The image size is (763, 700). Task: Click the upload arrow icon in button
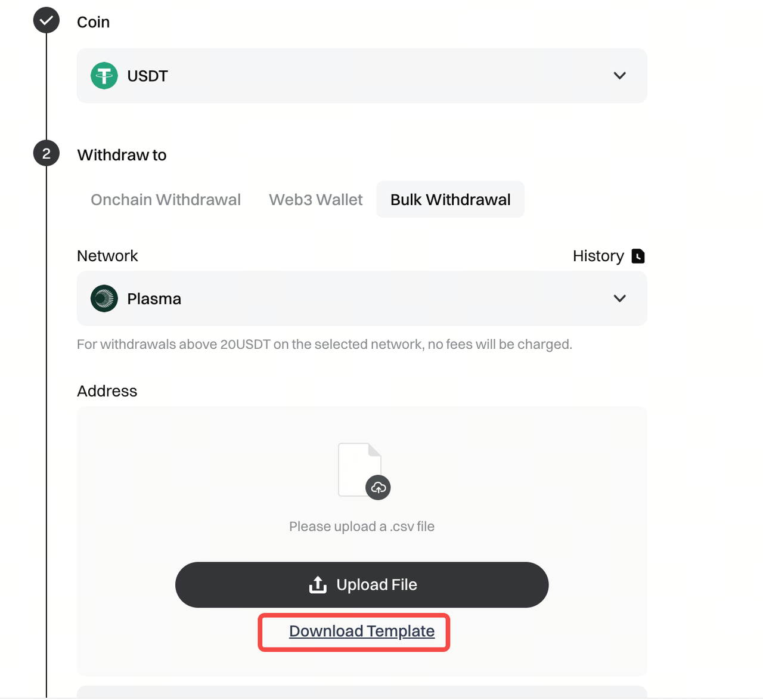tap(318, 585)
